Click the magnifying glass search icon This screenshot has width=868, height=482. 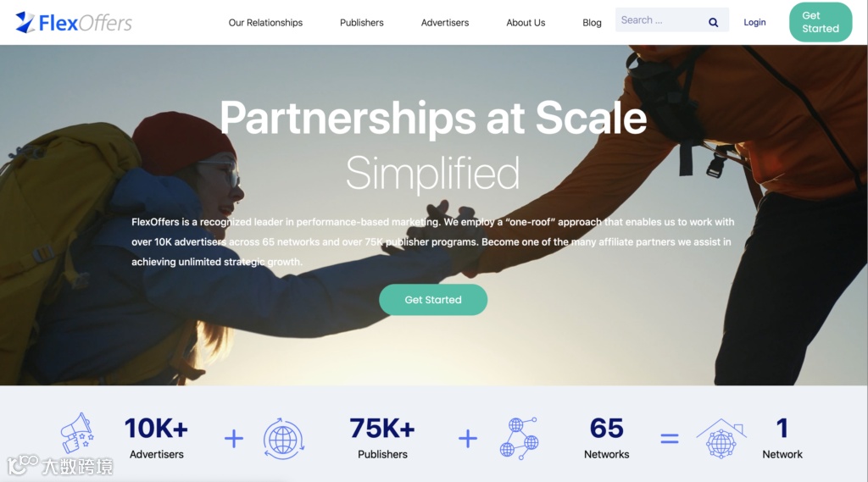coord(713,22)
